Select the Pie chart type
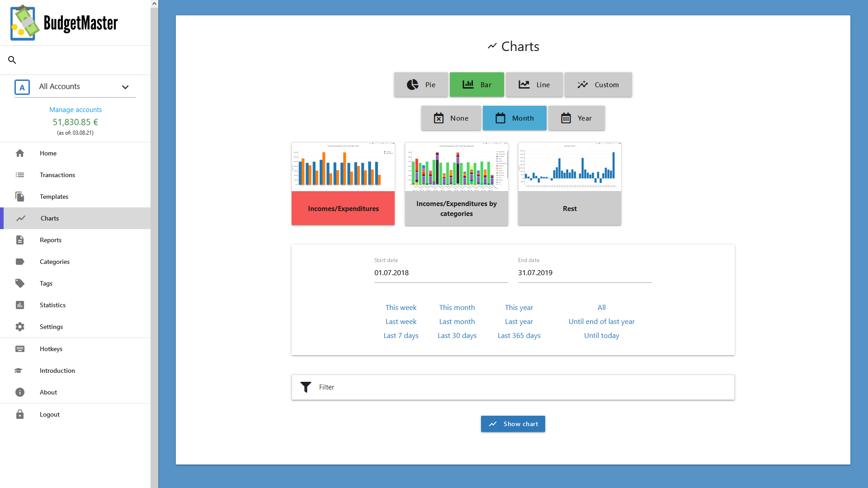Viewport: 868px width, 488px height. point(421,84)
